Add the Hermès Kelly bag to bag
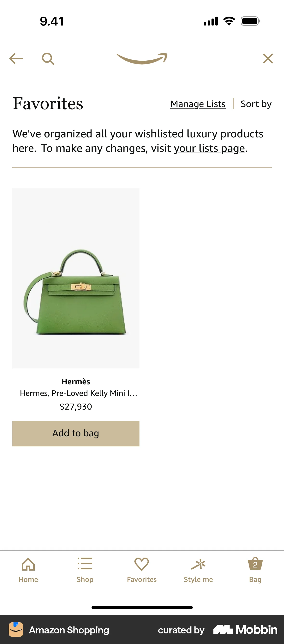The width and height of the screenshot is (284, 644). click(76, 433)
